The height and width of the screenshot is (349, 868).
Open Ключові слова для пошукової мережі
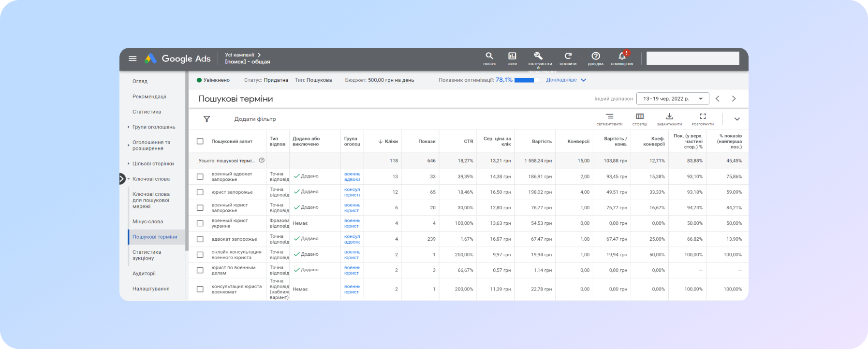point(151,200)
